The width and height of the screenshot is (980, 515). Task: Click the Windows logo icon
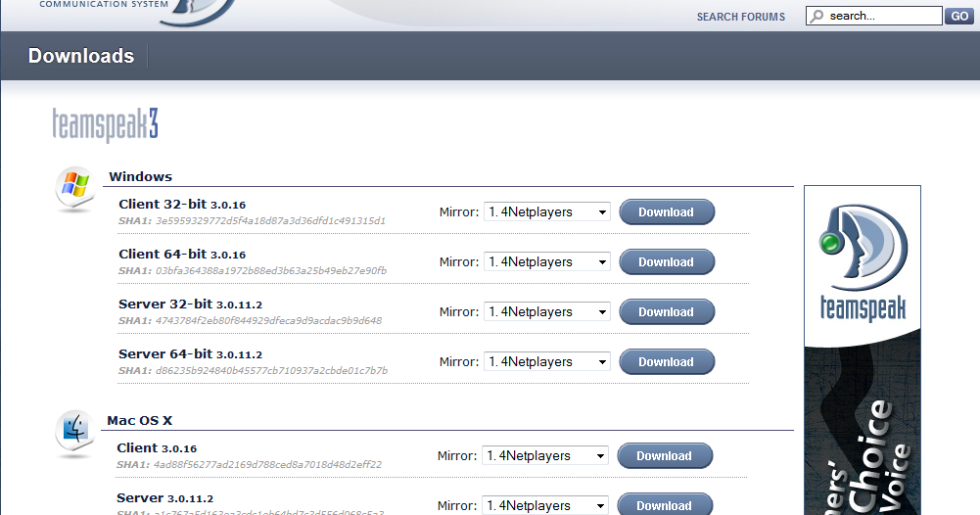tap(75, 189)
